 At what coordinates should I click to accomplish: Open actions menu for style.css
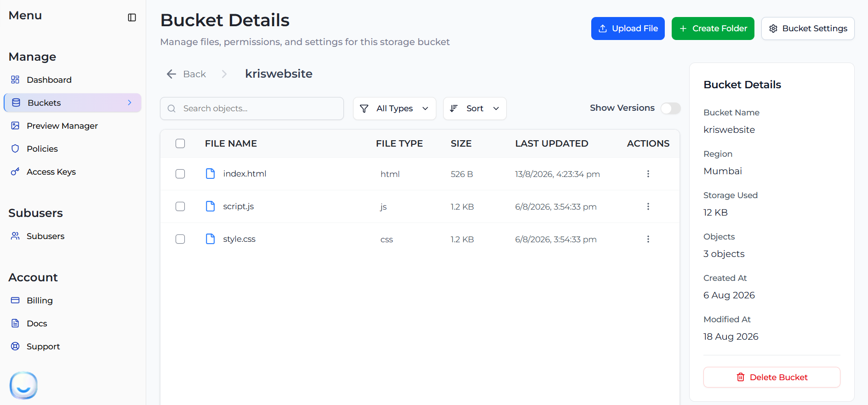tap(648, 239)
